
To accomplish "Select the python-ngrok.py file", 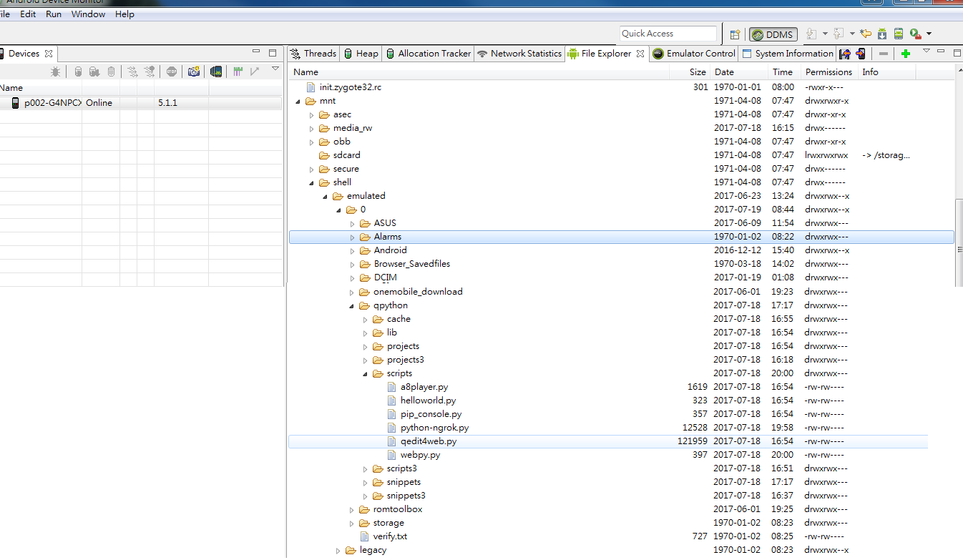I will [x=434, y=428].
